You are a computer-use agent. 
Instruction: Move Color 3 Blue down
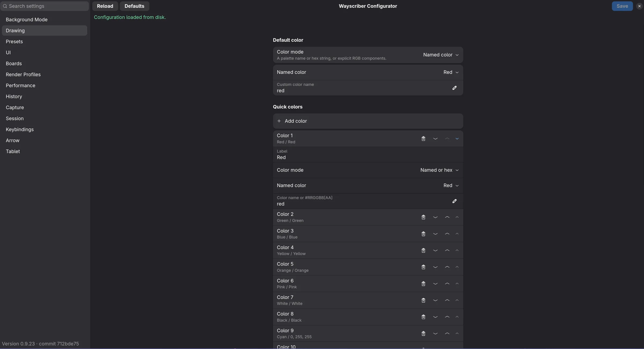[435, 234]
